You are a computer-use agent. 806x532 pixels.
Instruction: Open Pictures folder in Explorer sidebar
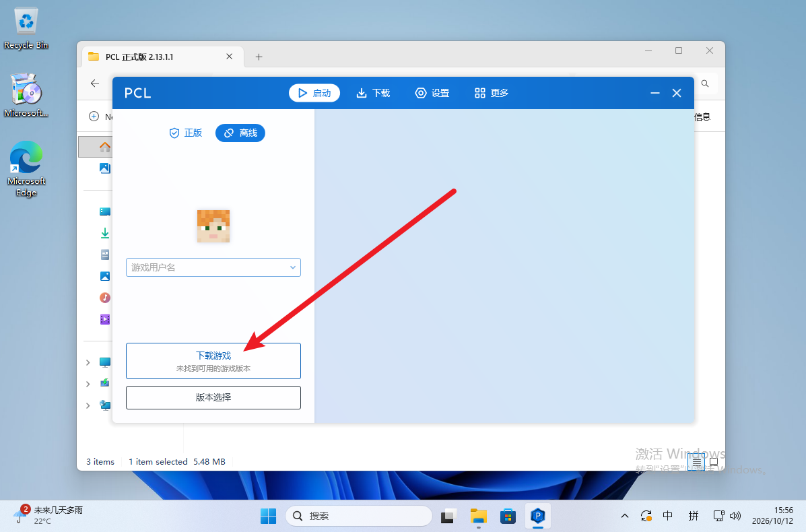click(x=105, y=276)
